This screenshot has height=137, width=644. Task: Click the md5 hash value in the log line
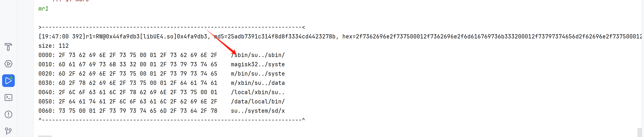(281, 37)
